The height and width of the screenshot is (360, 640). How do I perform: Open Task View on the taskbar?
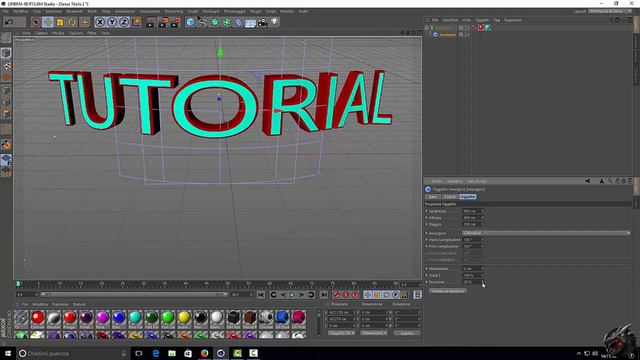pos(139,353)
